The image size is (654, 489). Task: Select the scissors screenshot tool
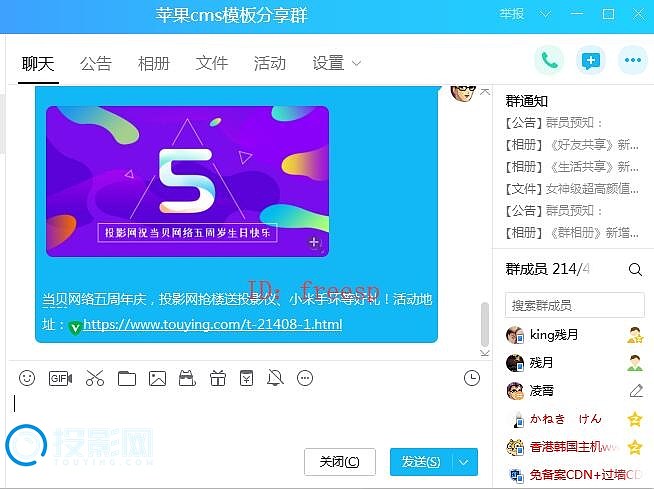click(x=95, y=378)
